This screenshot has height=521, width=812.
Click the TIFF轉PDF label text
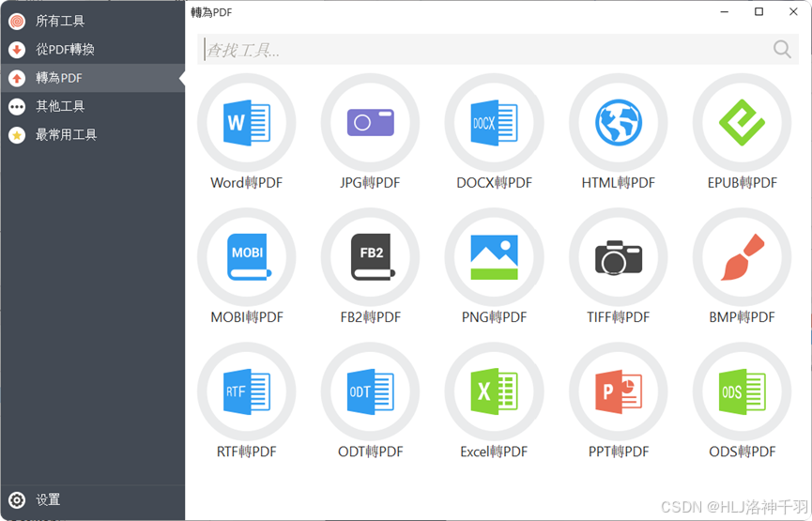(x=619, y=317)
